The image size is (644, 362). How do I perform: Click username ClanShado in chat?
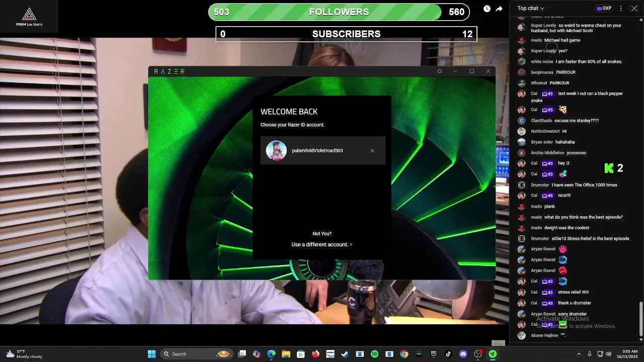pyautogui.click(x=541, y=121)
